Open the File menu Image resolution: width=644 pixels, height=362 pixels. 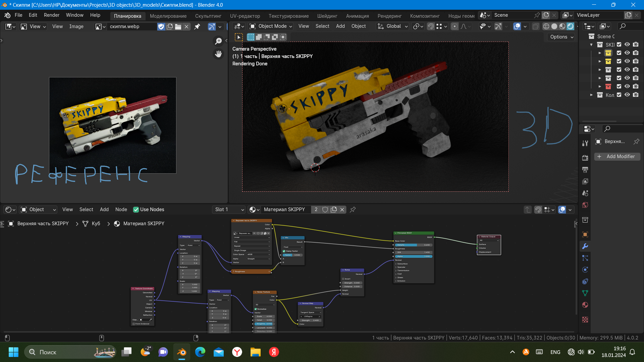click(x=18, y=15)
